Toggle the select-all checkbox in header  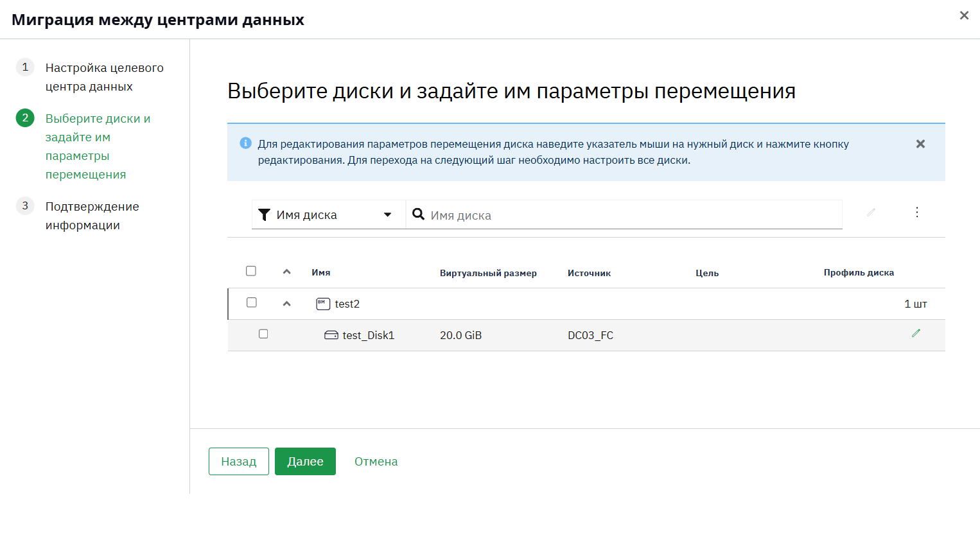(251, 271)
